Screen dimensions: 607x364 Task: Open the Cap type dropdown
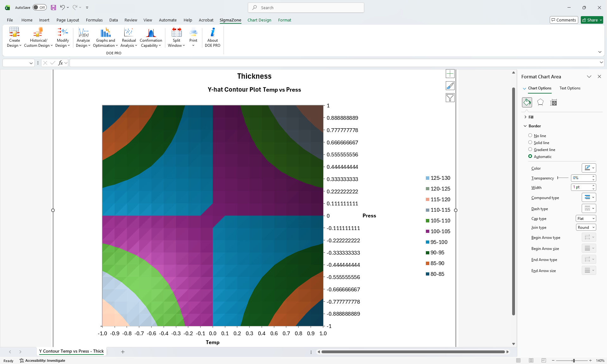tap(585, 218)
